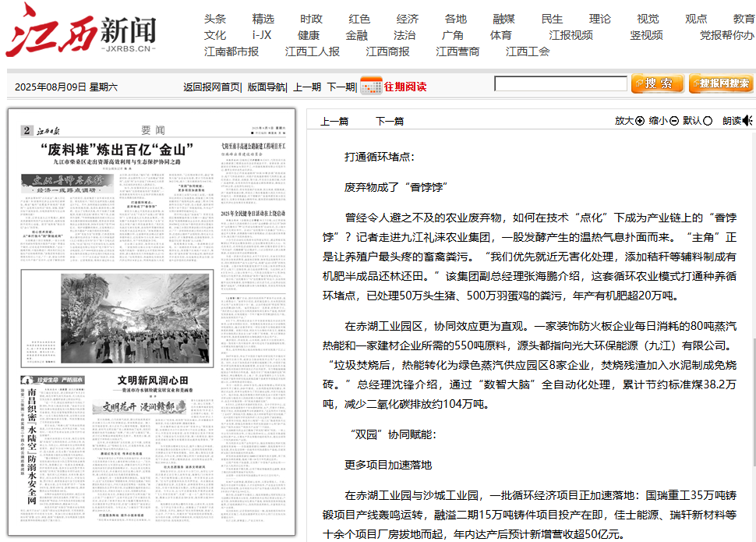Open the 时政 navigation item

coord(311,19)
